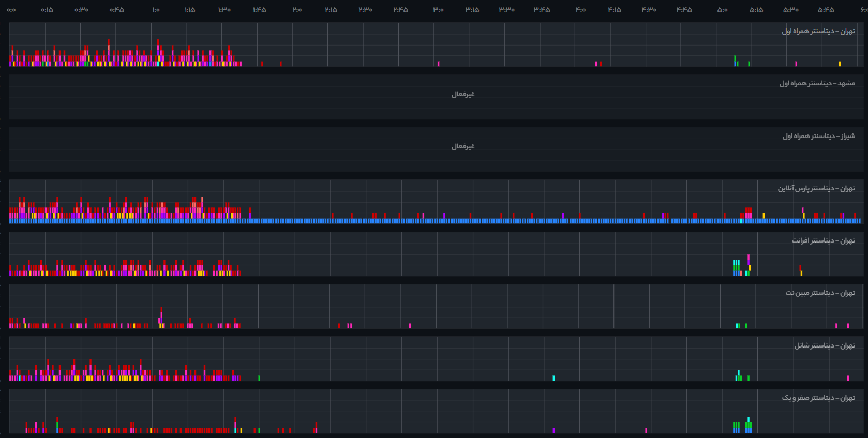The width and height of the screenshot is (868, 438).
Task: Click the "تهران – دیتاسنتر صفر و یک" title
Action: point(818,398)
